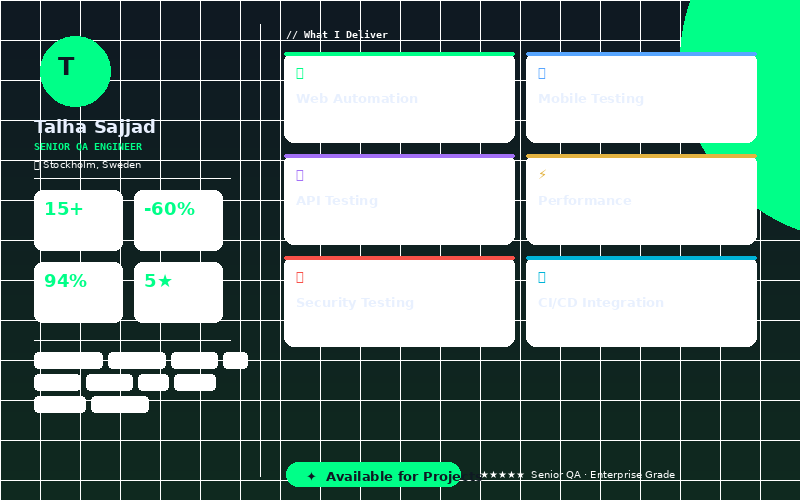Screen dimensions: 800x500
Task: Click the green "T" avatar circle
Action: coord(76,71)
